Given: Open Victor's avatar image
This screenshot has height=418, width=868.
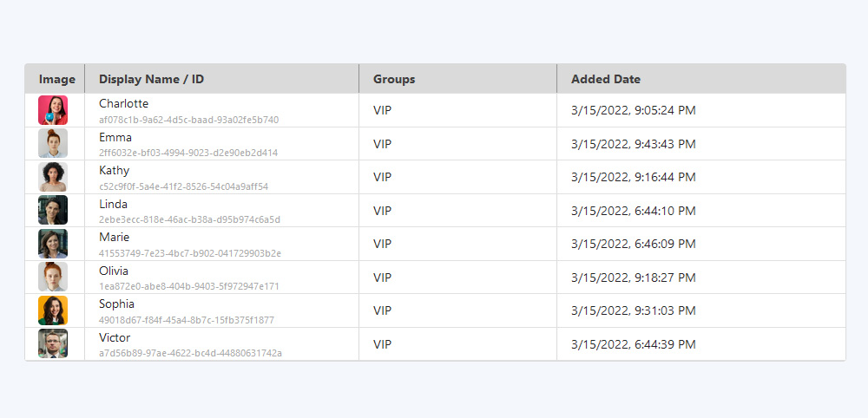Looking at the screenshot, I should coord(53,344).
